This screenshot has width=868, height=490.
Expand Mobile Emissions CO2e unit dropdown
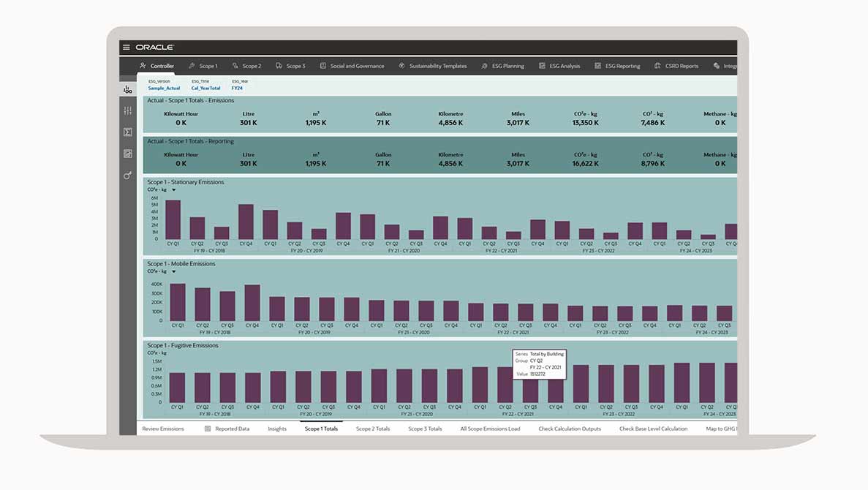(x=173, y=271)
